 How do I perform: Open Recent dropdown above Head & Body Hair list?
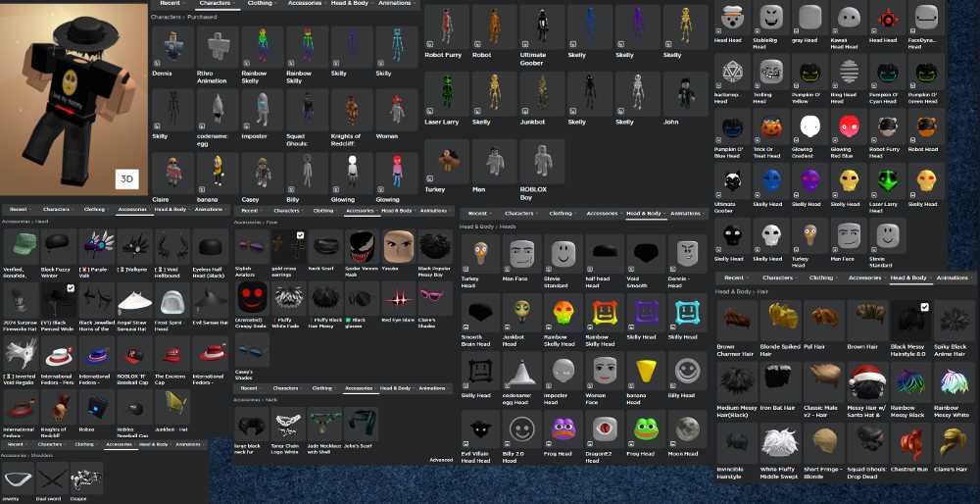[736, 277]
